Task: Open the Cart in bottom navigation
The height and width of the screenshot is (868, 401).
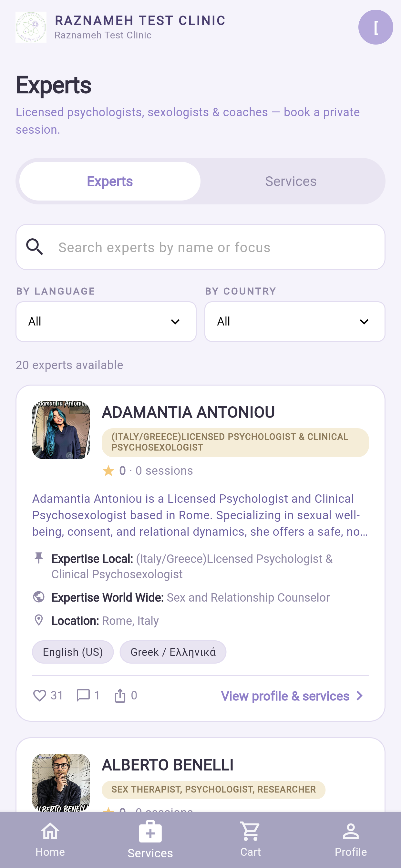Action: click(250, 839)
